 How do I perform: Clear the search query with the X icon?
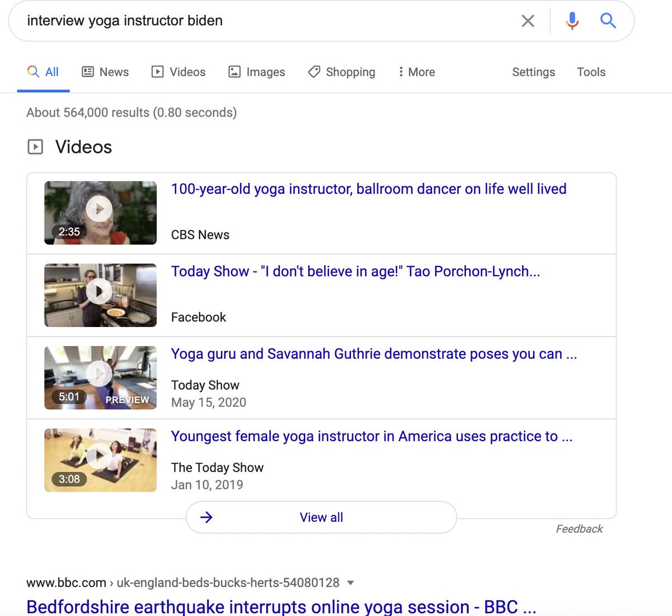point(528,21)
